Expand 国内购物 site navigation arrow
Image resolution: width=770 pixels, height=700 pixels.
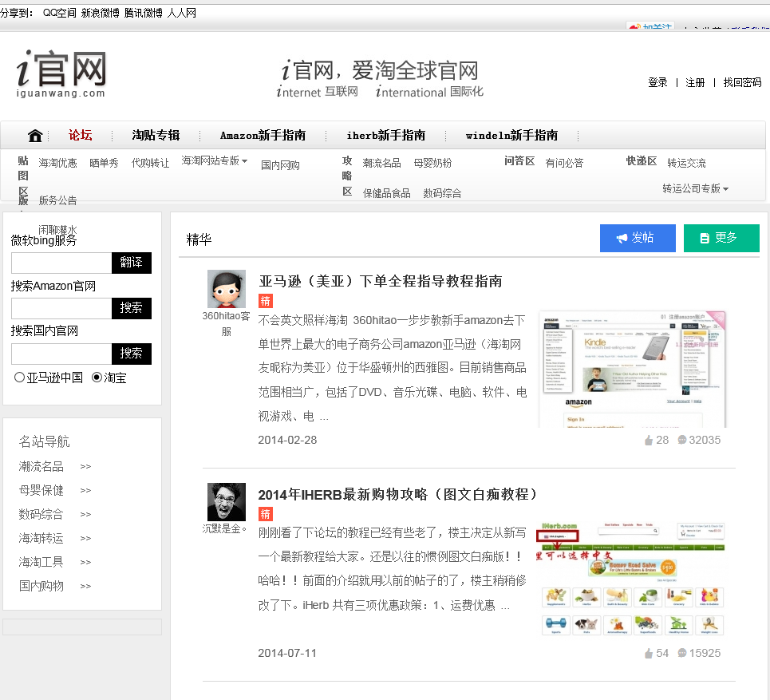click(x=85, y=587)
